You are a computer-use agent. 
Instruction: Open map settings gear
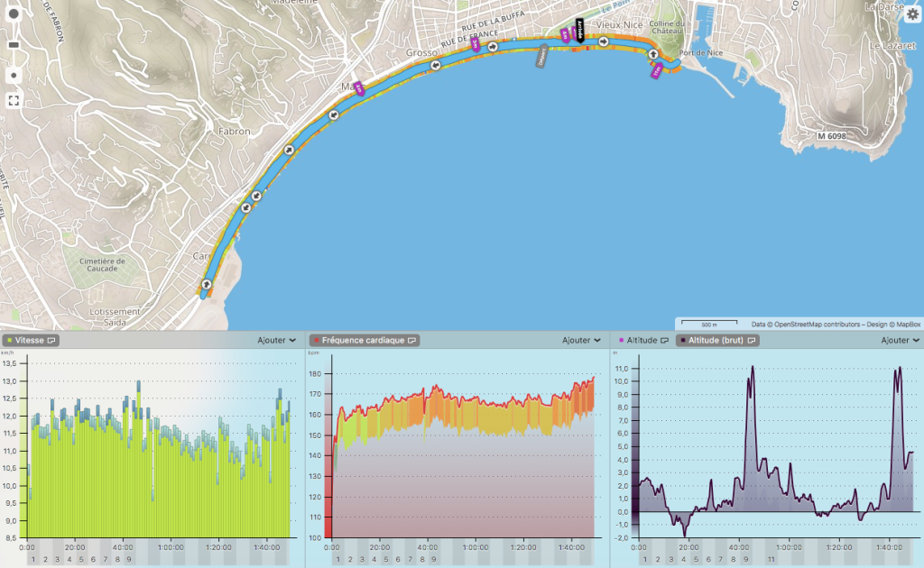tap(912, 14)
